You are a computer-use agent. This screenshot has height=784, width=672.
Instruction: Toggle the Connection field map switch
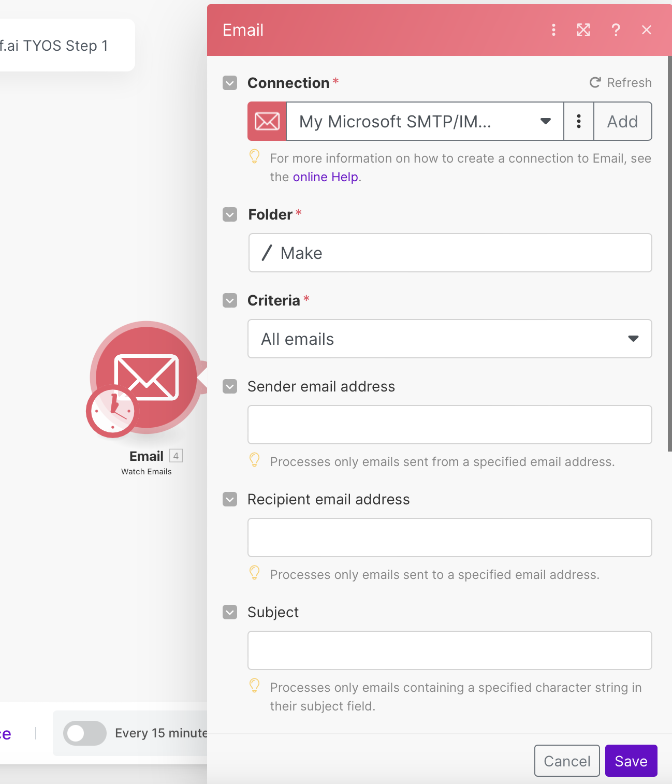click(230, 83)
